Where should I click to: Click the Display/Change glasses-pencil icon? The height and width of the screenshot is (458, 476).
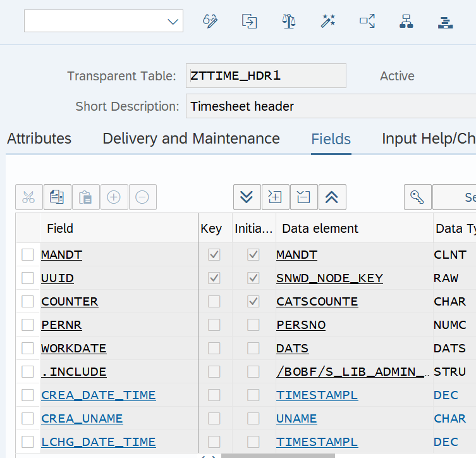point(210,21)
